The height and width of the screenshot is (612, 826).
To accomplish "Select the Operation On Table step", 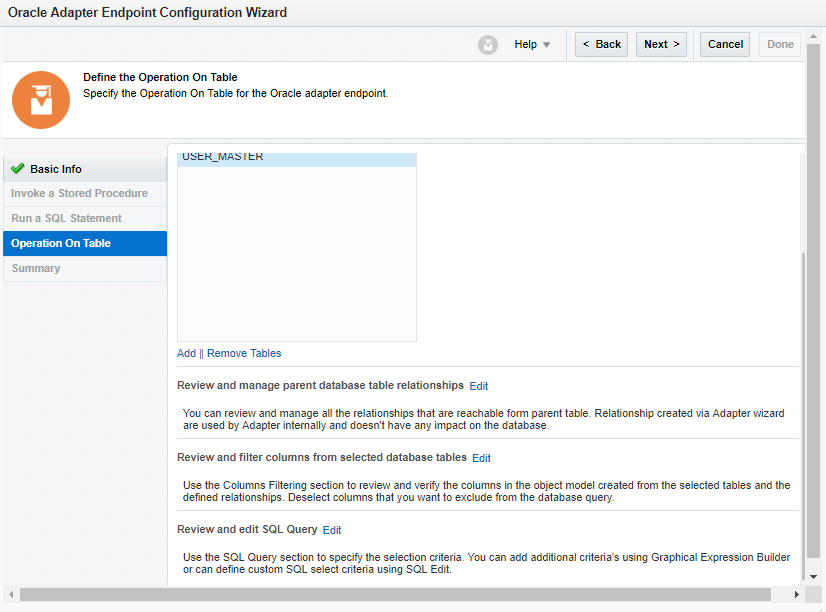I will click(61, 243).
